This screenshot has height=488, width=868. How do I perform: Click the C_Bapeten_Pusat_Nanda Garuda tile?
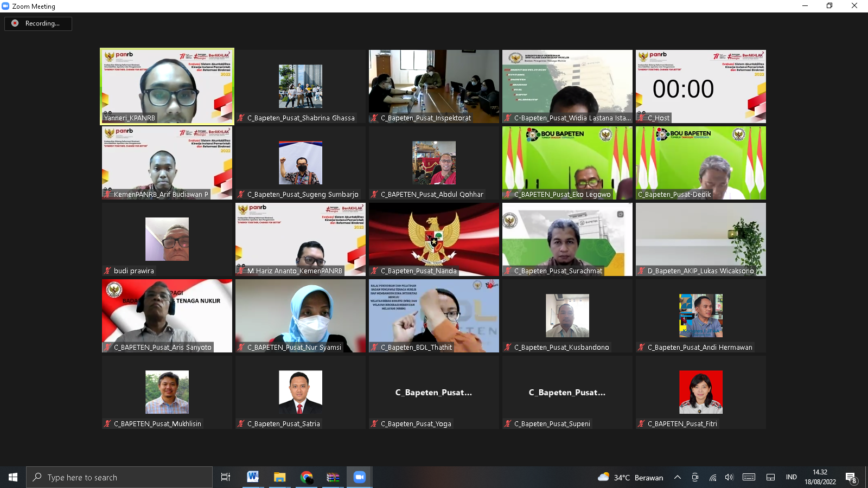[433, 239]
